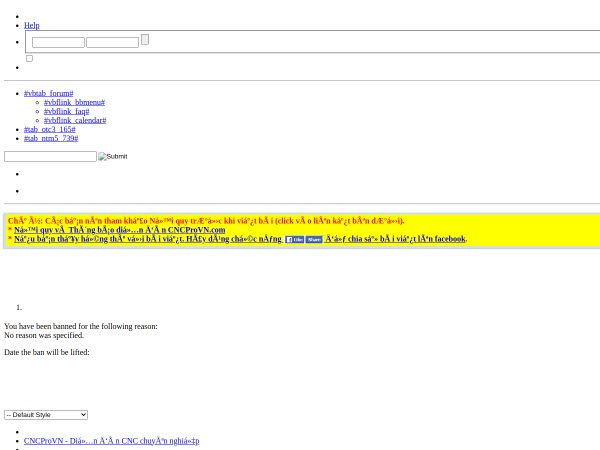
Task: Select 'You have been banned' message text
Action: [81, 326]
